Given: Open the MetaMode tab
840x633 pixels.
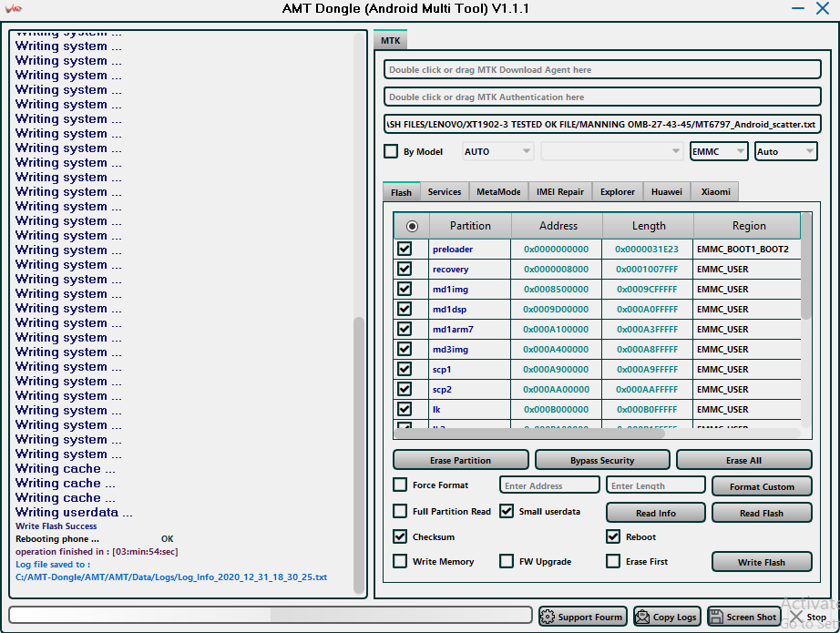Looking at the screenshot, I should [x=498, y=191].
